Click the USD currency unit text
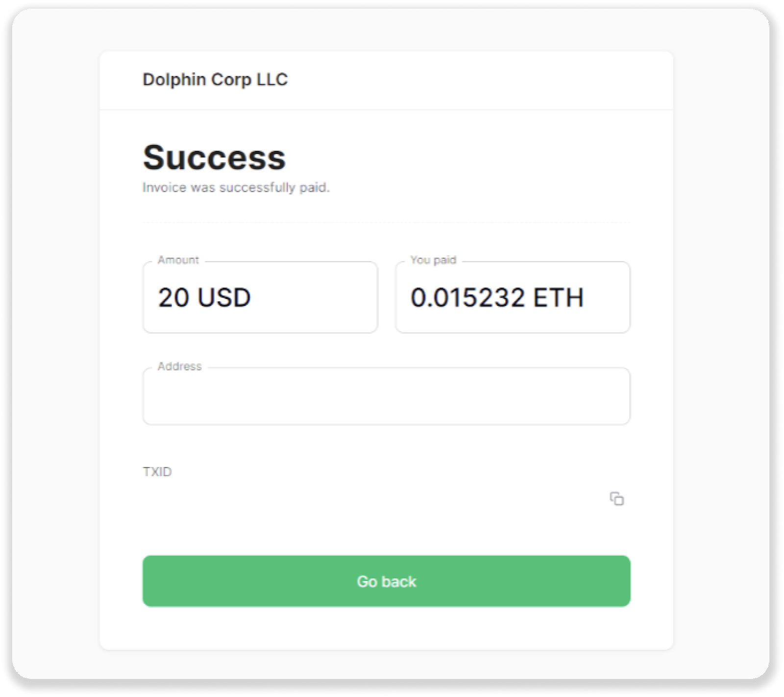 [224, 298]
